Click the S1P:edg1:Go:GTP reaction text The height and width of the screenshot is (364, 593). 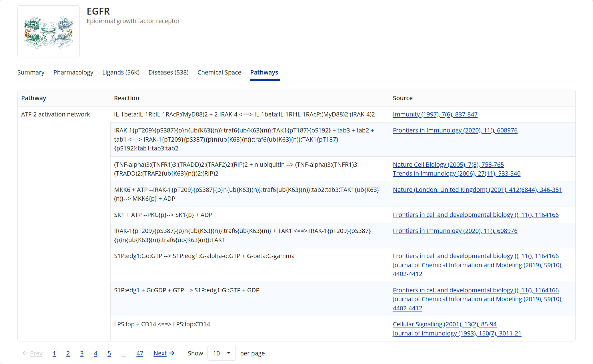tap(204, 256)
